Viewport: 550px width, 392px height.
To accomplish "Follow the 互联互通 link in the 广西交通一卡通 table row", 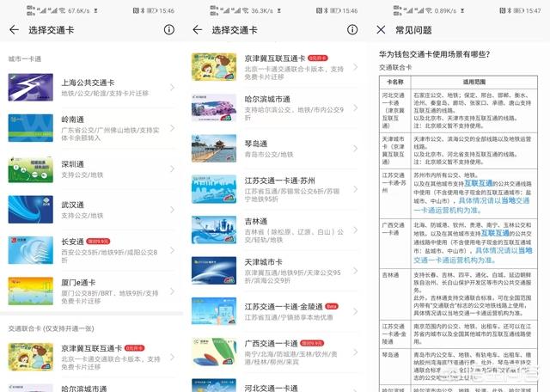I will 495,233.
